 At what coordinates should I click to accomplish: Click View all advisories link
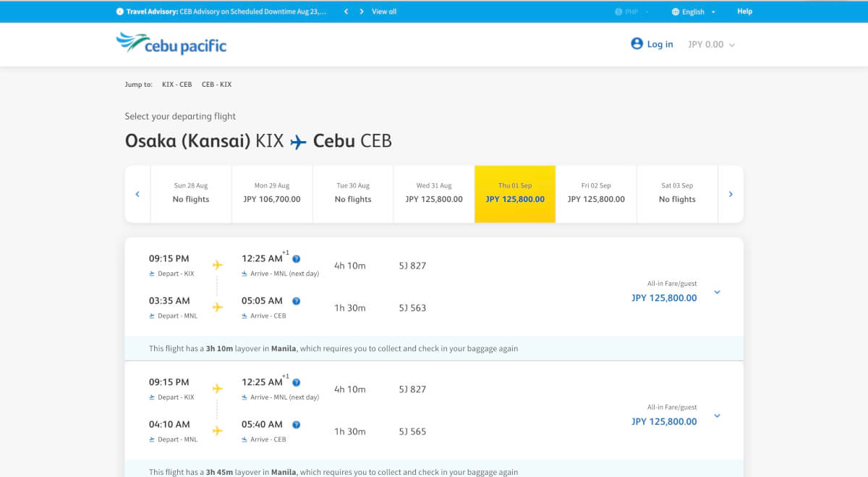(384, 12)
